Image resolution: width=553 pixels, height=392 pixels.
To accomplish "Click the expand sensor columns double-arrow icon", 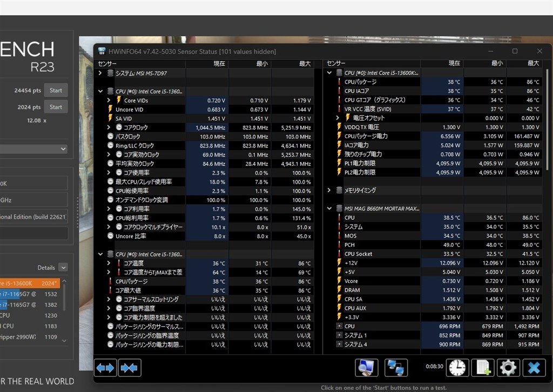I will click(105, 368).
